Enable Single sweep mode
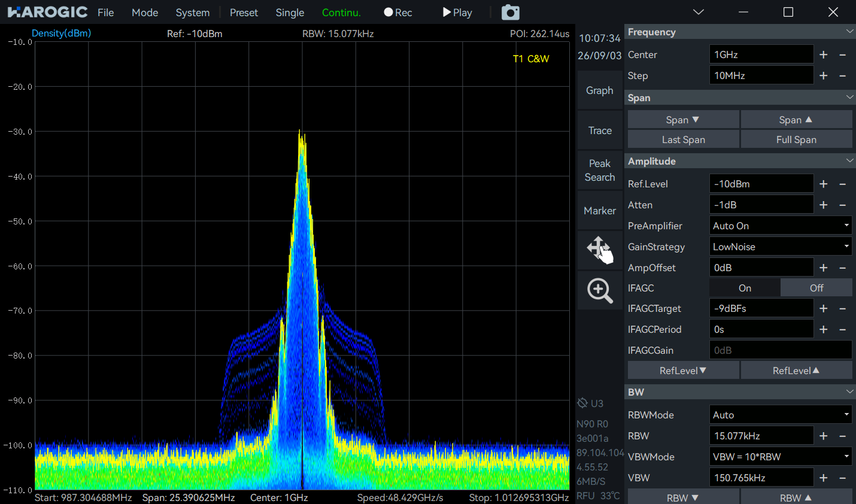The image size is (856, 504). tap(290, 13)
